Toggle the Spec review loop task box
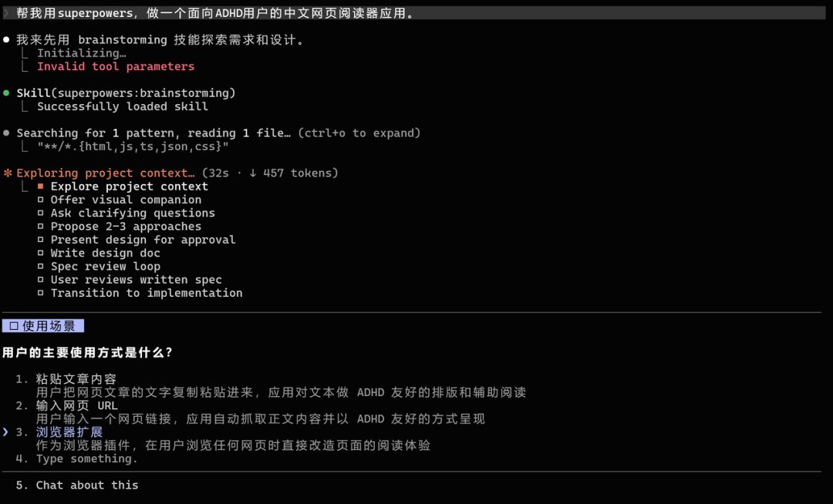Screen dimensions: 833x504 (x=40, y=266)
